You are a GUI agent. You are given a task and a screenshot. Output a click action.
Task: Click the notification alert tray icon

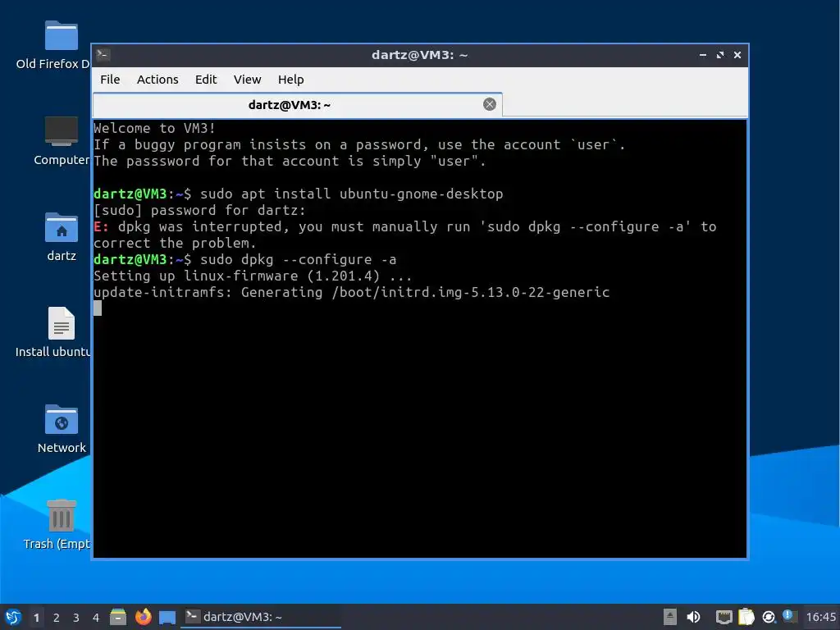click(x=788, y=616)
